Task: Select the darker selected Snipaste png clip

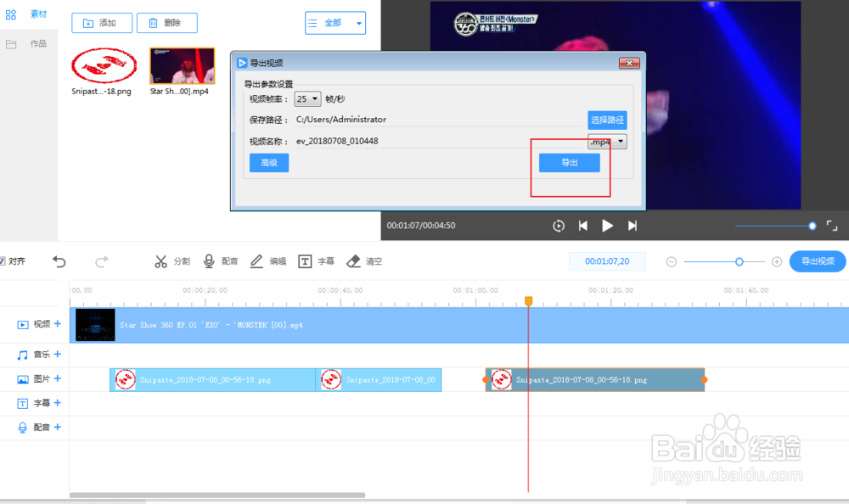Action: pyautogui.click(x=595, y=380)
